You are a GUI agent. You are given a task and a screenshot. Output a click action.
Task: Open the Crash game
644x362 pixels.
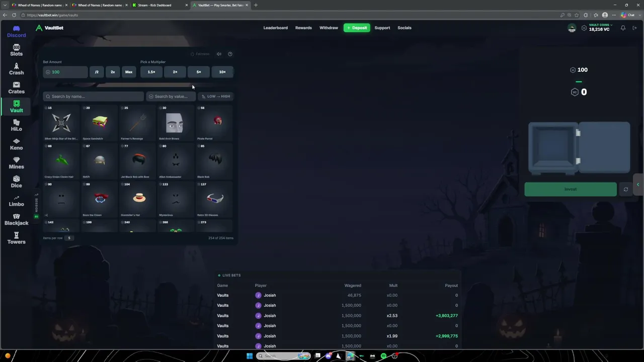16,69
